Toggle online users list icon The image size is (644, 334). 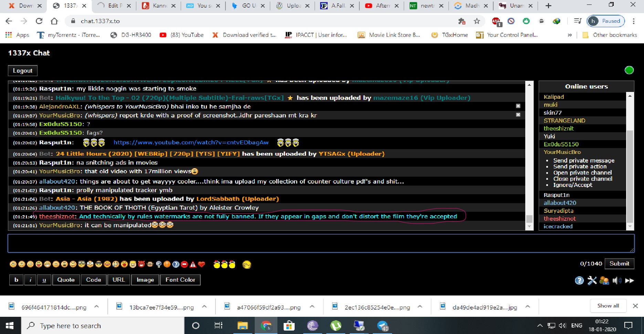(604, 281)
